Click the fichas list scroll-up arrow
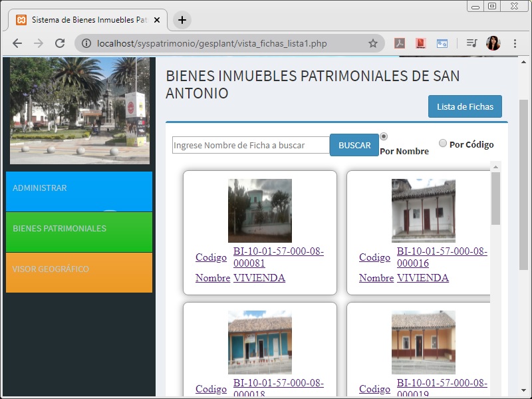This screenshot has width=532, height=399. (x=495, y=167)
